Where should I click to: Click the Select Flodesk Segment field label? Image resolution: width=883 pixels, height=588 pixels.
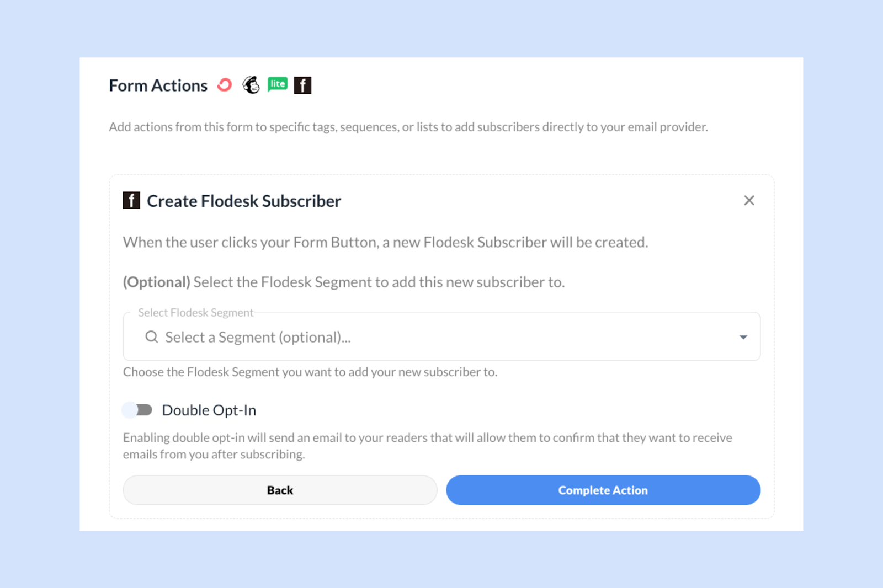point(196,312)
